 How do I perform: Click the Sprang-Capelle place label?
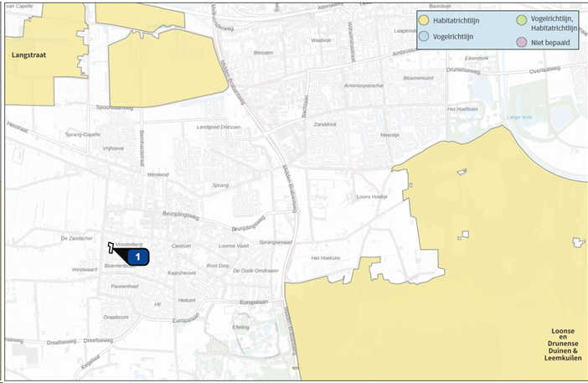[83, 135]
